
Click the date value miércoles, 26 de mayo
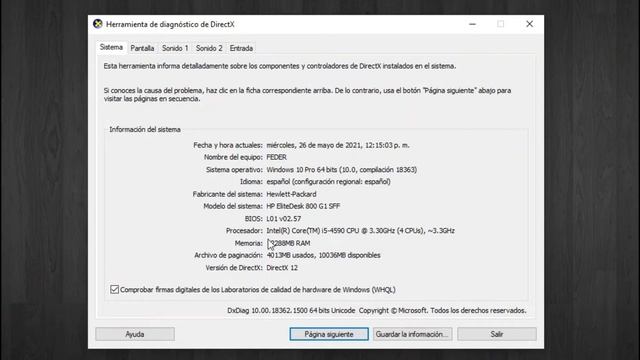(x=338, y=145)
